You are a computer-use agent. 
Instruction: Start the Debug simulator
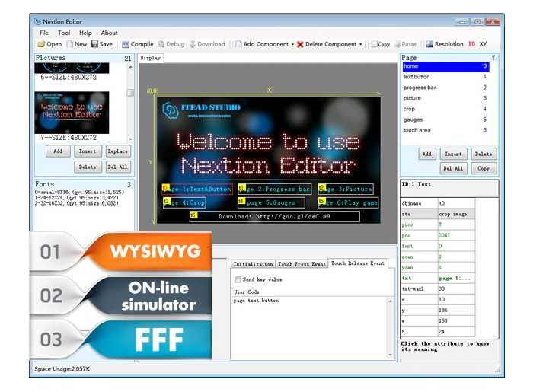pyautogui.click(x=171, y=44)
